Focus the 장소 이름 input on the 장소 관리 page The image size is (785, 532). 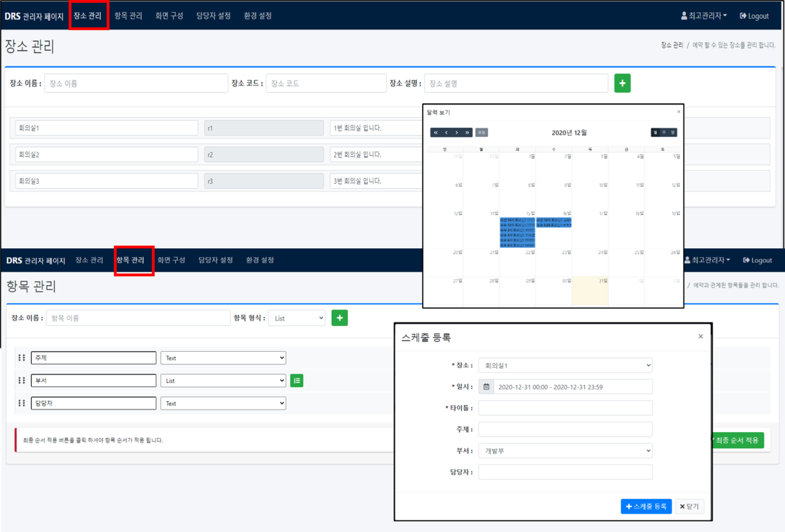pos(136,83)
